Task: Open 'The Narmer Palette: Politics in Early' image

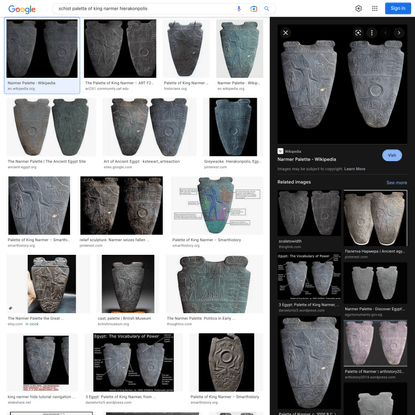Action: [x=215, y=284]
